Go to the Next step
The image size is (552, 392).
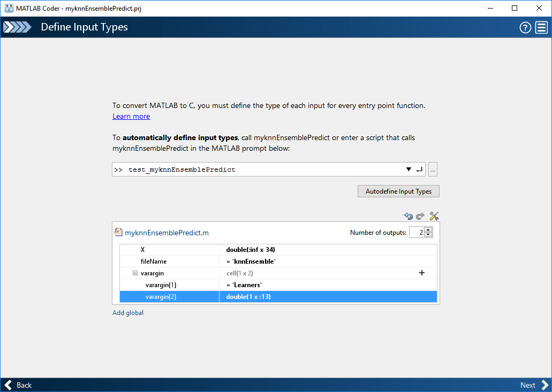[x=533, y=385]
